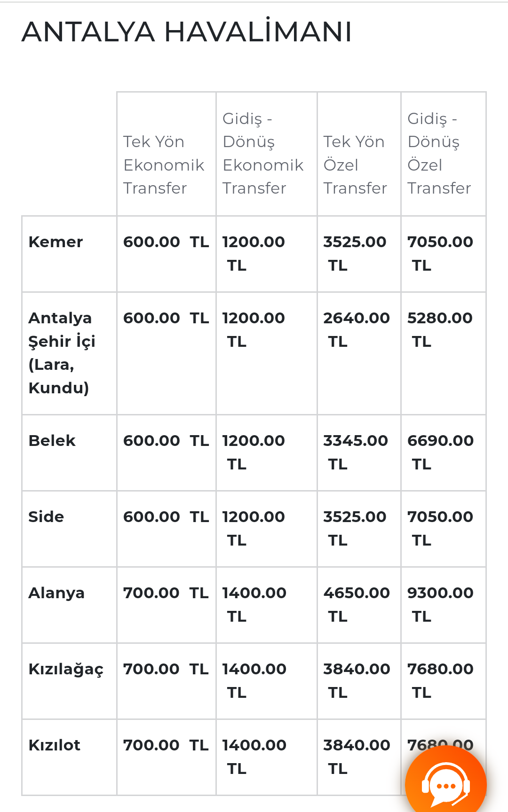This screenshot has height=812, width=508.
Task: Click Belek 6690.00 TL round-trip price
Action: [x=440, y=452]
